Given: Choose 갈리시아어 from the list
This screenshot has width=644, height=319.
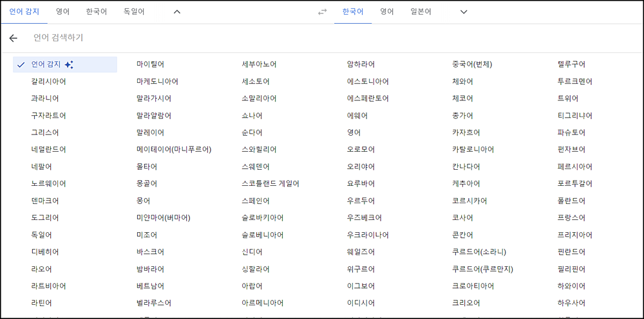Looking at the screenshot, I should tap(48, 82).
